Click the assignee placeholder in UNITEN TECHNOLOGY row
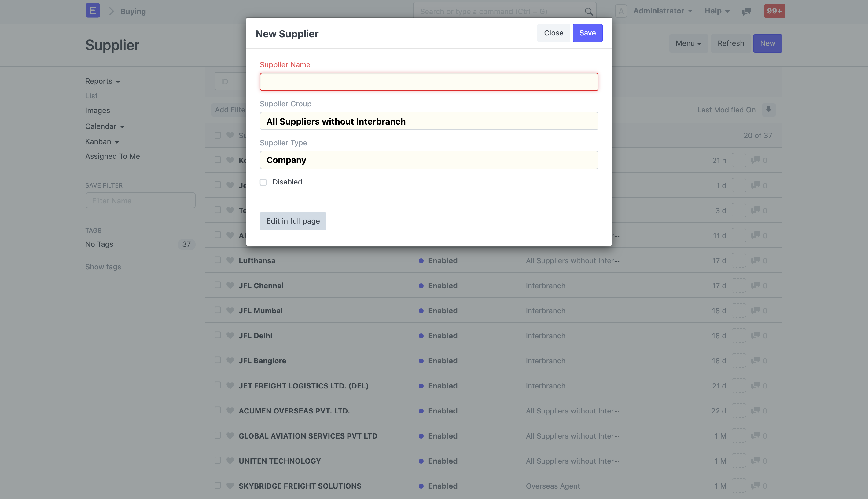Image resolution: width=868 pixels, height=499 pixels. click(x=739, y=460)
